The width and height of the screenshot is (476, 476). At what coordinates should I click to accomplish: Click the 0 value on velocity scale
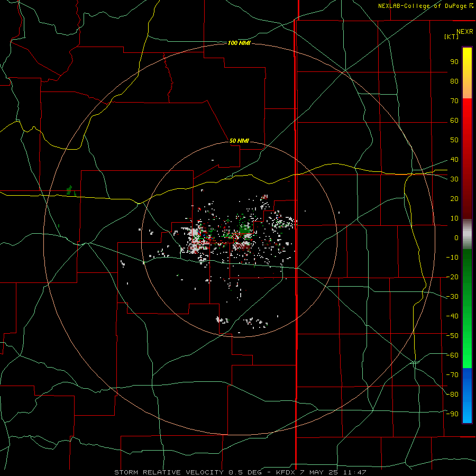pos(456,237)
